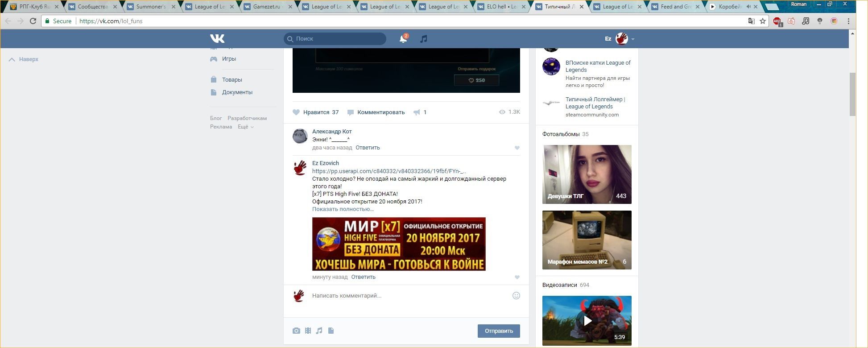This screenshot has width=868, height=348.
Task: Open Товары in the left sidebar
Action: coord(232,80)
